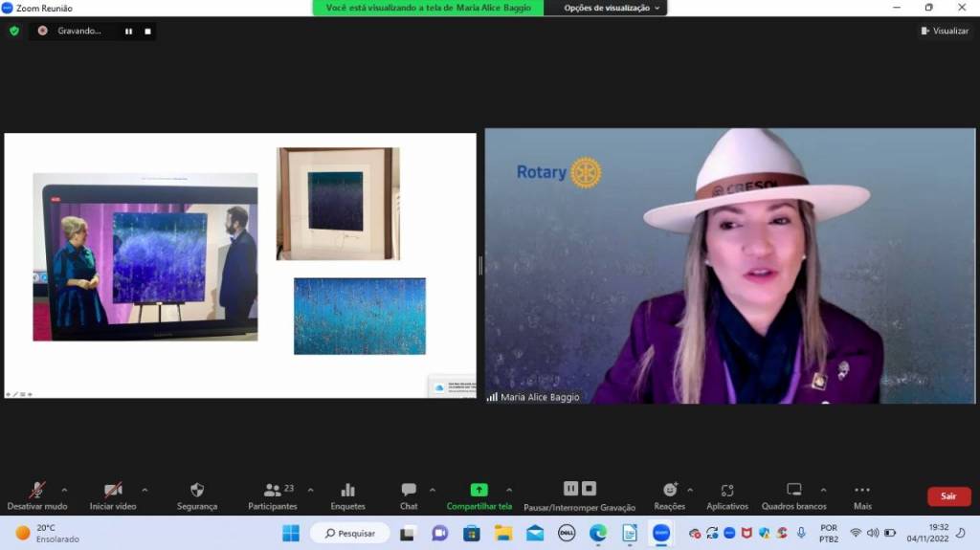
Task: Click Visualizar view layout option
Action: (x=945, y=31)
